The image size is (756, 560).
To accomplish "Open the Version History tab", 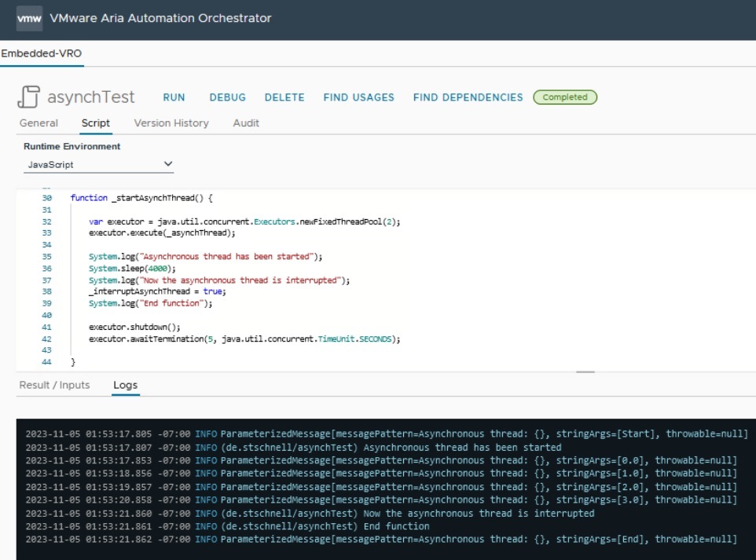I will (171, 123).
